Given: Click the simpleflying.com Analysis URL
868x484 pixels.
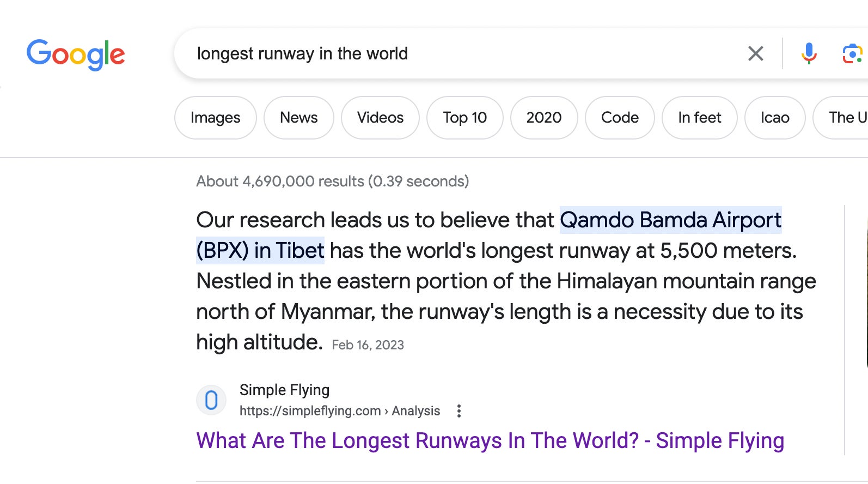Looking at the screenshot, I should point(339,411).
